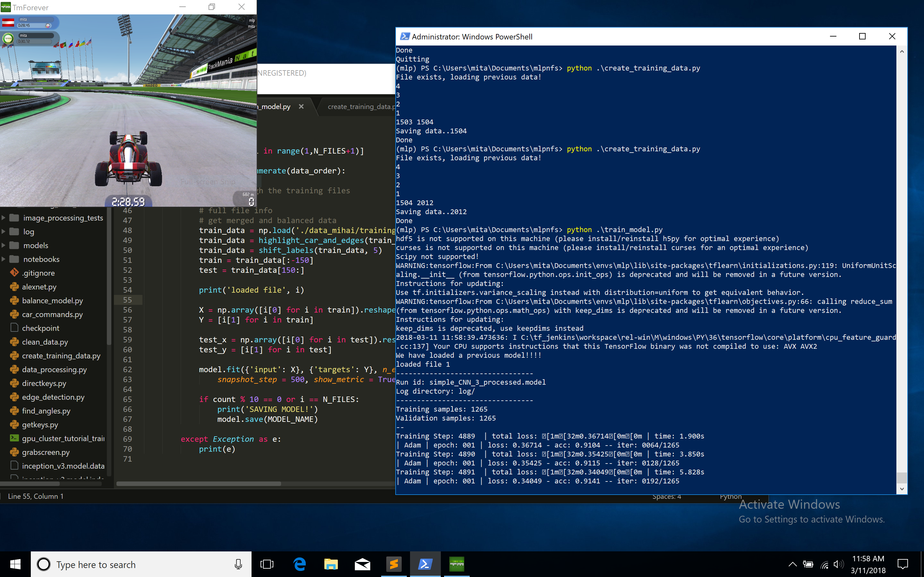Screen dimensions: 924x577
Task: Click the PowerShell taskbar icon
Action: (425, 564)
